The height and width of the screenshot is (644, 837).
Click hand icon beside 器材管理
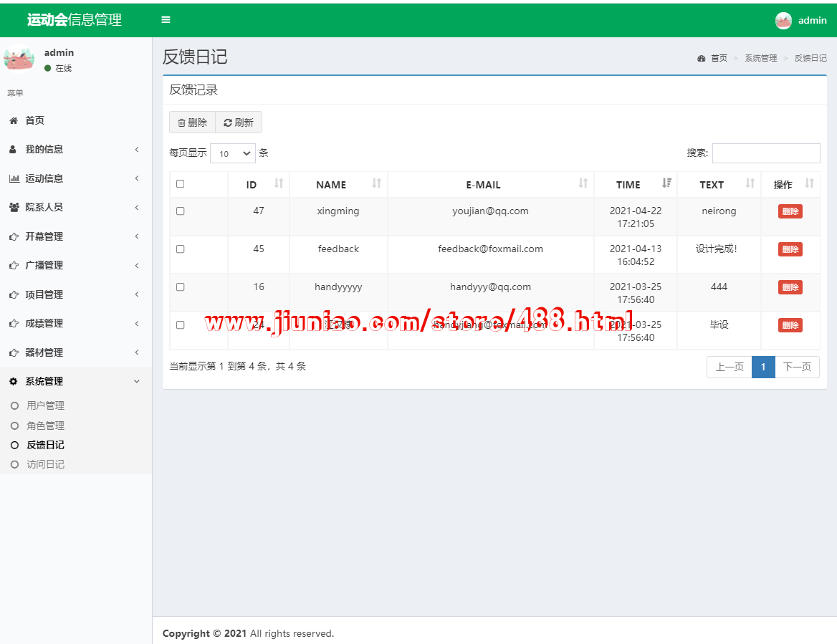[x=14, y=352]
